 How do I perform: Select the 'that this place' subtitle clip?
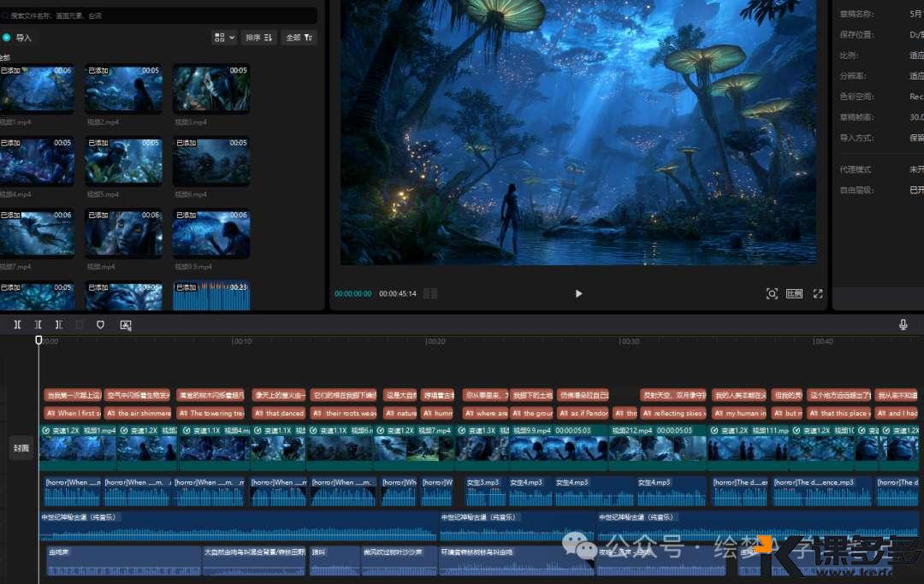tap(839, 413)
